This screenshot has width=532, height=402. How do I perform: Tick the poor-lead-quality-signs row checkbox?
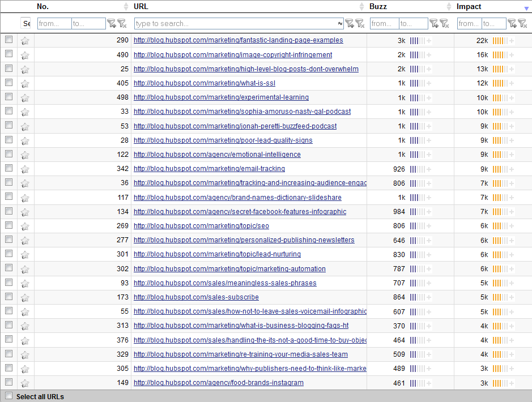9,140
